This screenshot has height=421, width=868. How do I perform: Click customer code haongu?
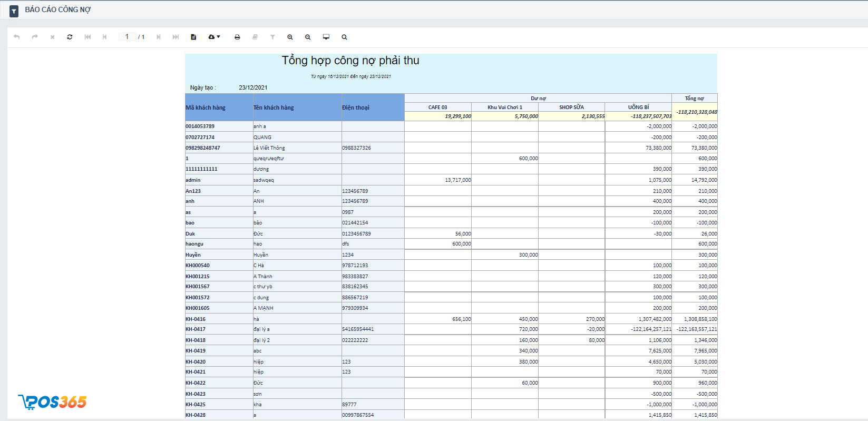coord(194,244)
